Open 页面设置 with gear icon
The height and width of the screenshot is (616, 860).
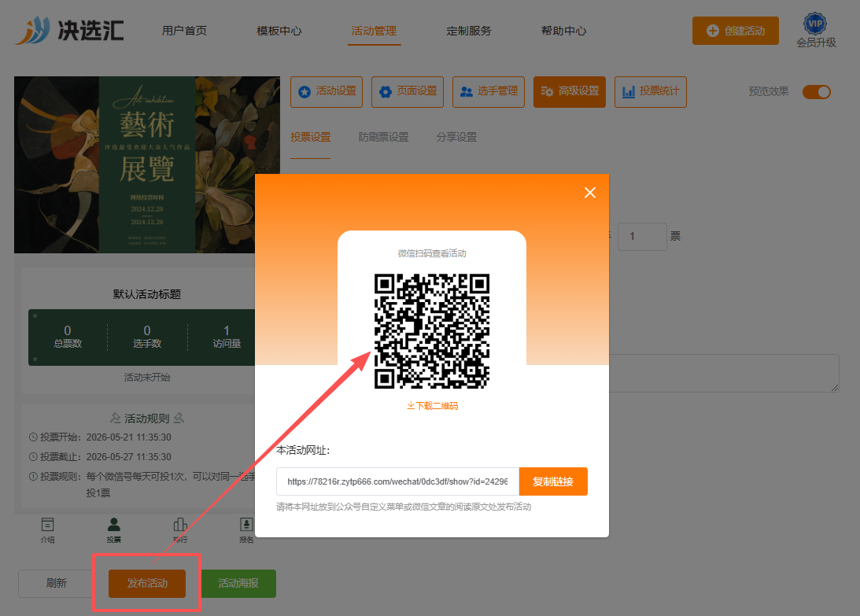pyautogui.click(x=408, y=91)
